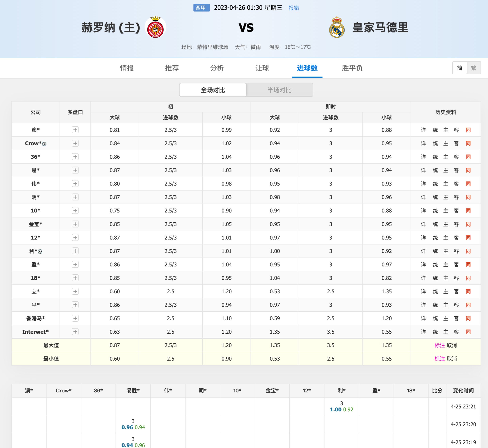
Task: Open the 进球数 tab
Action: point(307,68)
